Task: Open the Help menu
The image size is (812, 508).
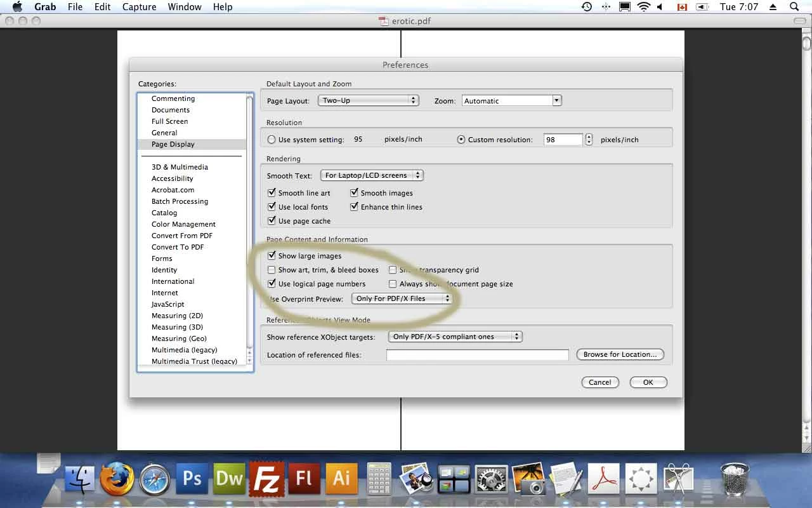Action: (223, 7)
